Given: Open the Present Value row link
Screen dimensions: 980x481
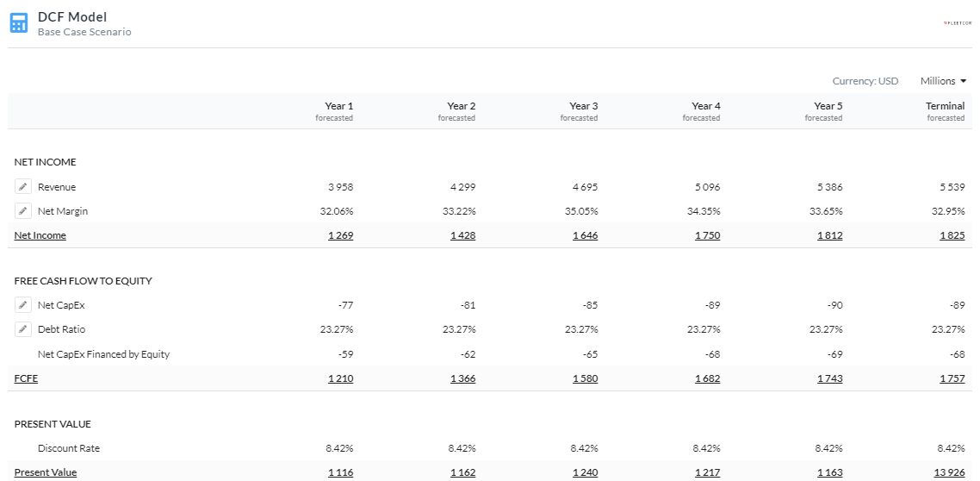Looking at the screenshot, I should pos(46,472).
